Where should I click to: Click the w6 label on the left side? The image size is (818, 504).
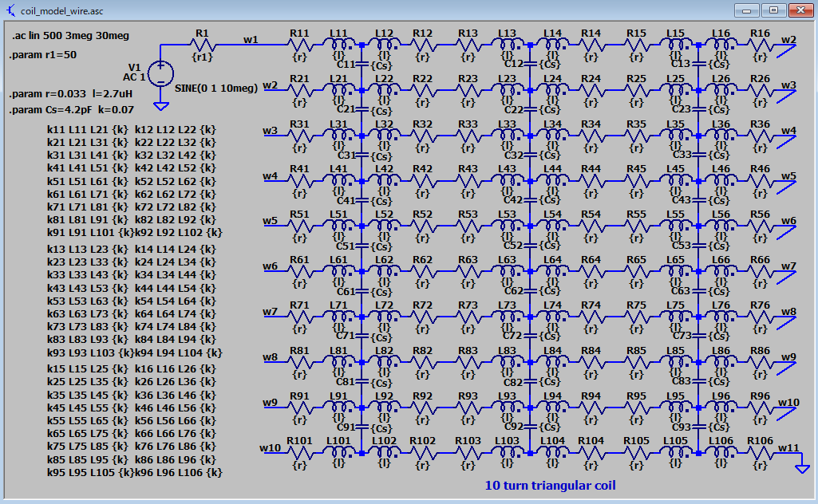click(x=270, y=266)
